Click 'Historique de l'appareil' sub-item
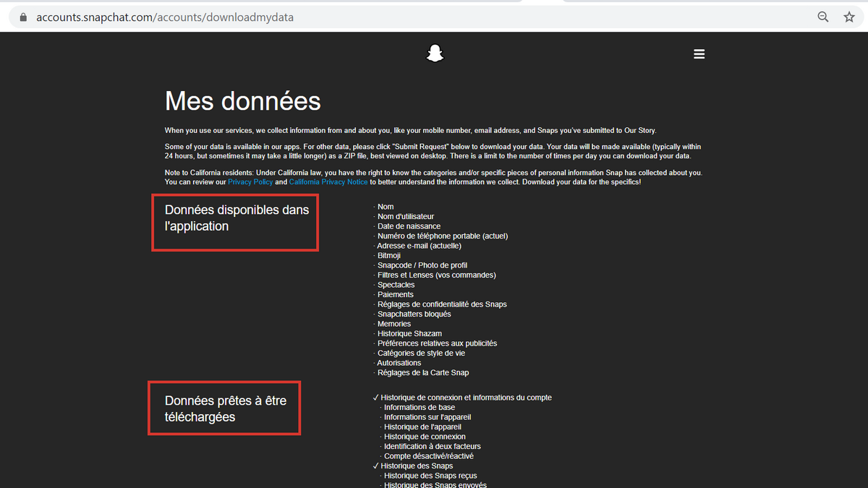The image size is (868, 488). tap(422, 427)
